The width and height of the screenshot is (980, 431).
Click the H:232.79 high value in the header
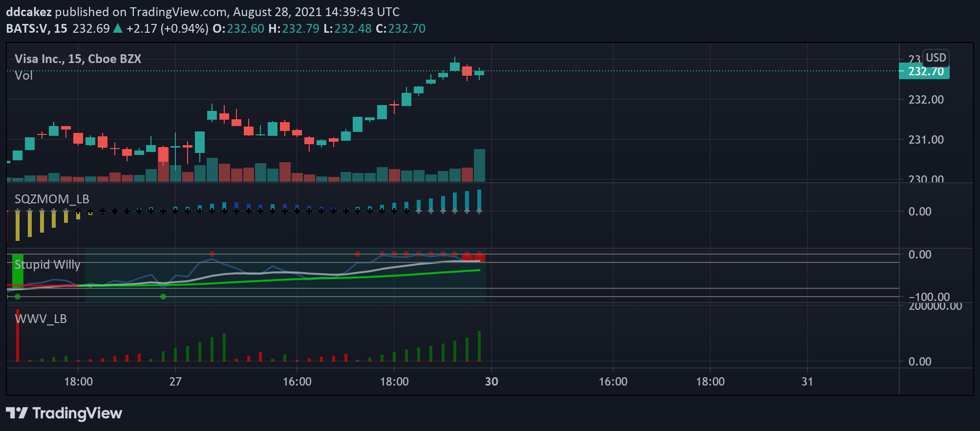pos(294,28)
